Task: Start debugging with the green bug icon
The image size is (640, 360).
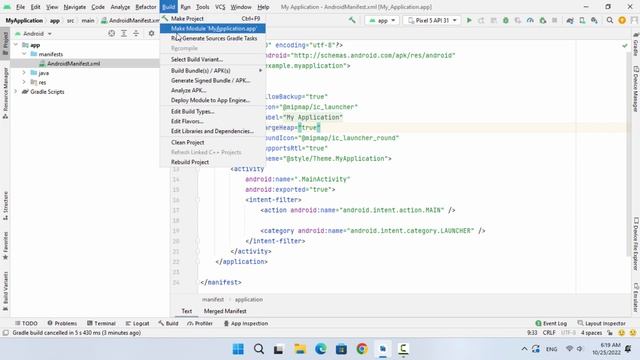Action: tap(506, 20)
